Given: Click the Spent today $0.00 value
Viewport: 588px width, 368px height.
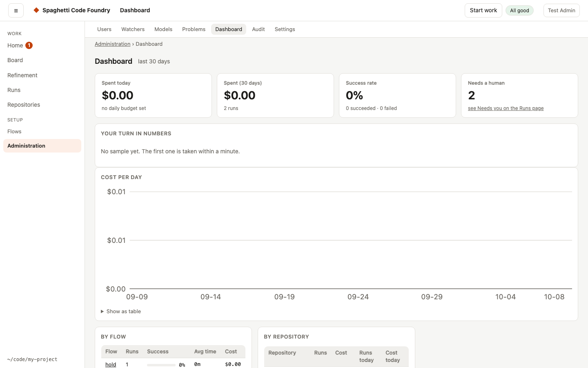Looking at the screenshot, I should [118, 95].
